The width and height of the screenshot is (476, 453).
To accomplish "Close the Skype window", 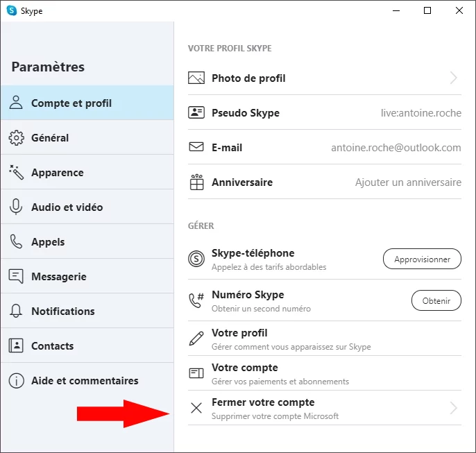I will click(459, 10).
